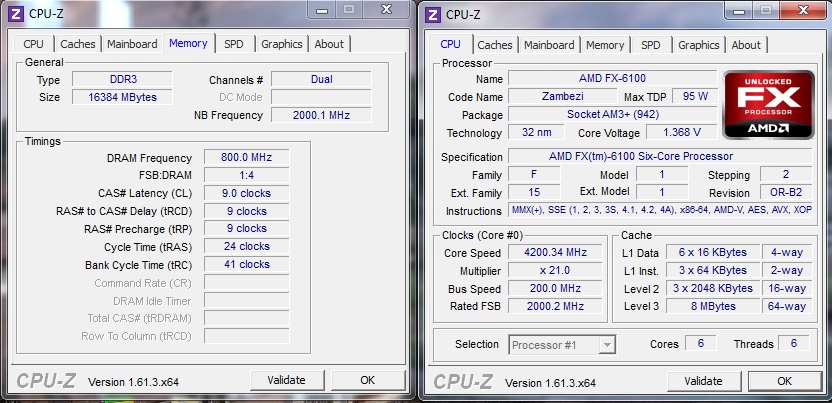Click empty Command Rate (CR) field
This screenshot has height=403, width=832.
point(247,283)
